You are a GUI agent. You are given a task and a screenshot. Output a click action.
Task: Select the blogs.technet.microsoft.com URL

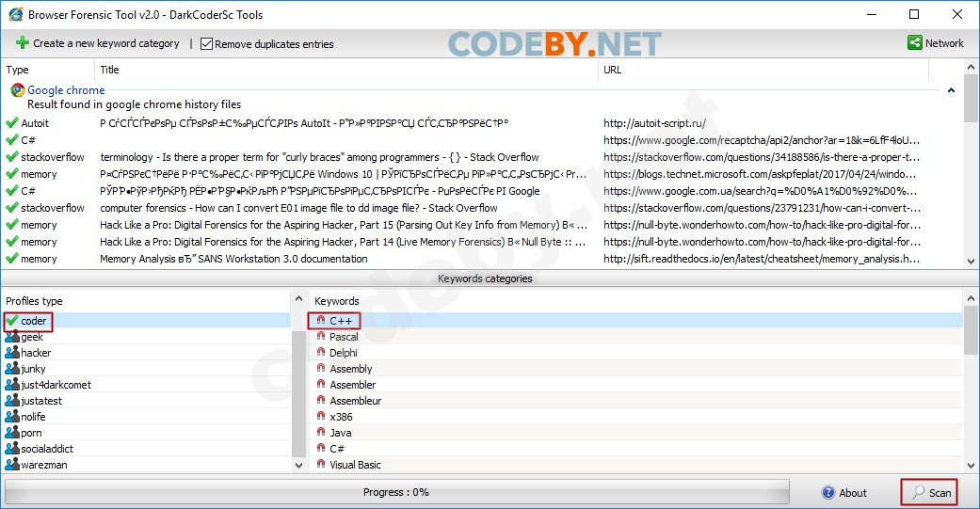click(760, 174)
